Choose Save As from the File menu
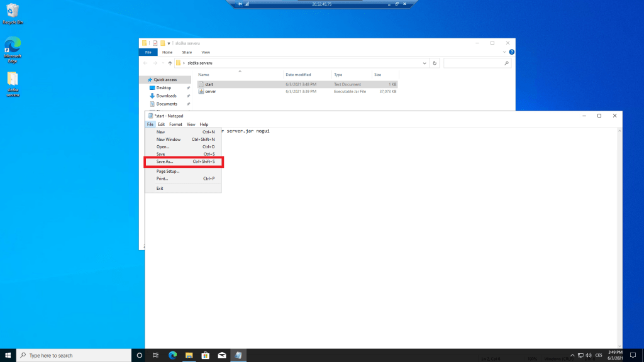The width and height of the screenshot is (644, 362). click(165, 162)
